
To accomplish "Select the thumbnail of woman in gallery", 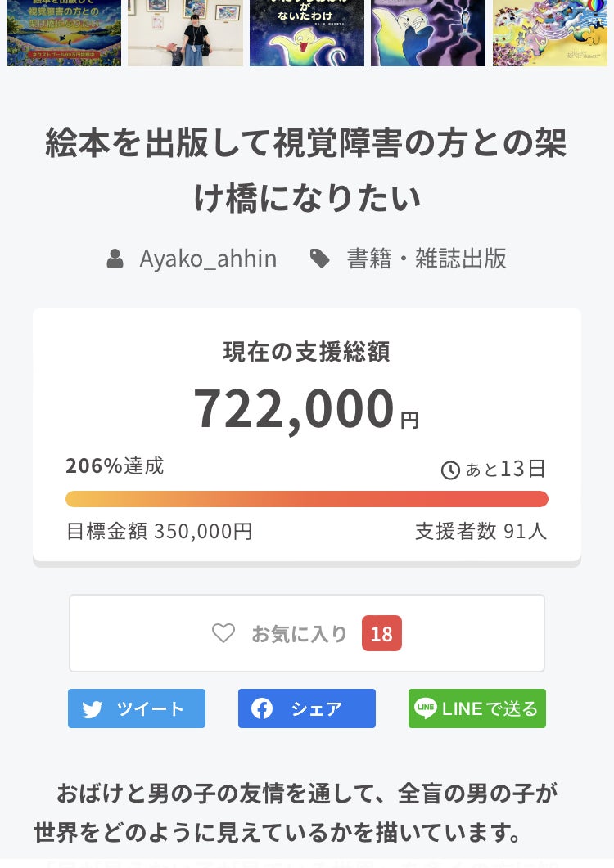I will [186, 33].
